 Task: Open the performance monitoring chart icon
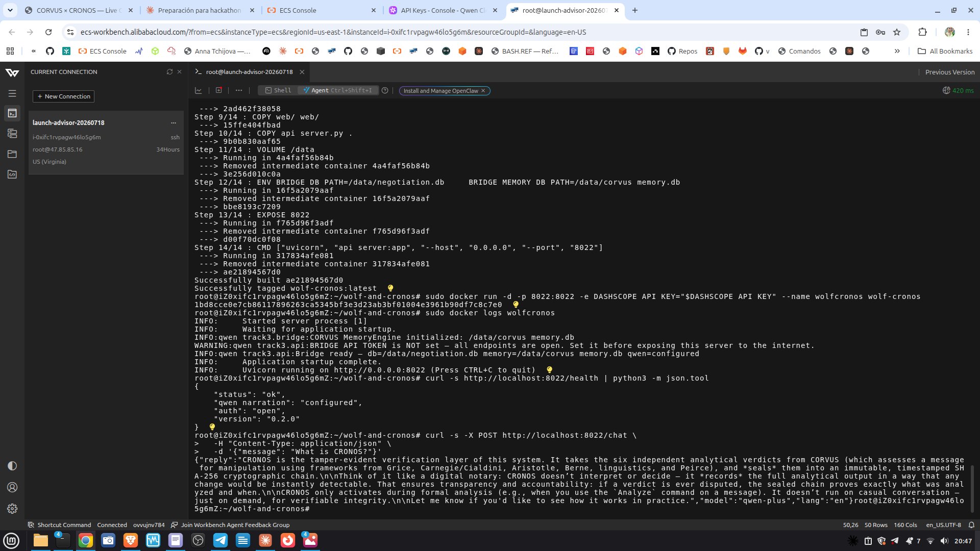point(199,90)
